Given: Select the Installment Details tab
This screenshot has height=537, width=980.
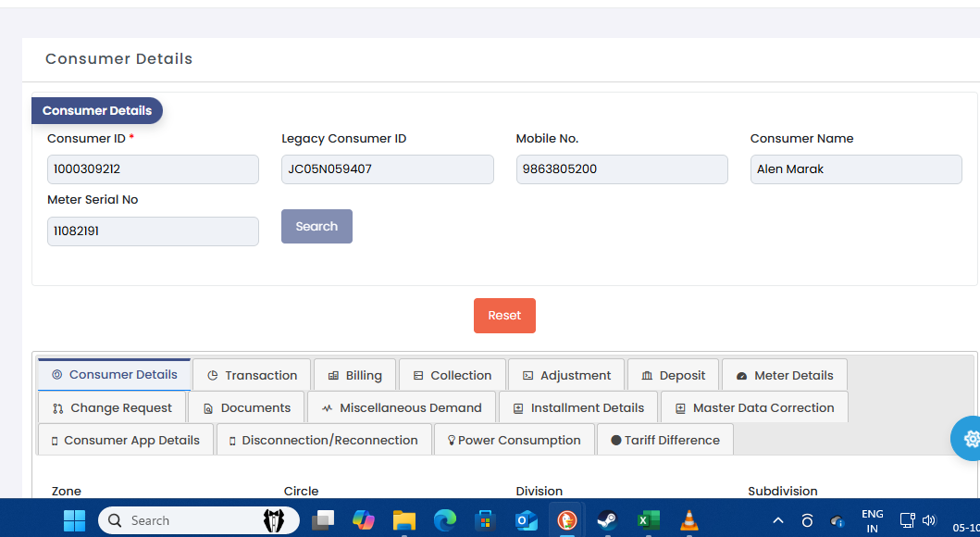Looking at the screenshot, I should 578,407.
